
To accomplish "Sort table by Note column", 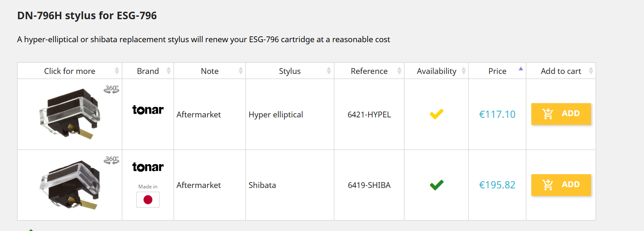I will [x=210, y=71].
